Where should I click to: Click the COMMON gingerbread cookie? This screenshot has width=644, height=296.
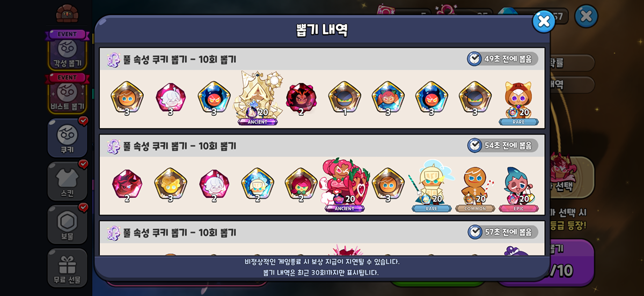(475, 187)
